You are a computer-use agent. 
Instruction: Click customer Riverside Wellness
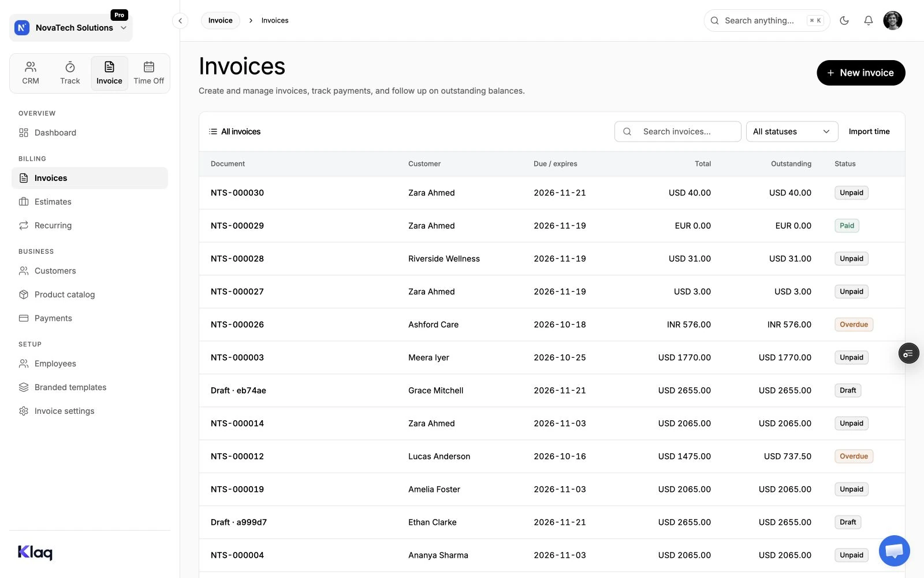pyautogui.click(x=444, y=259)
